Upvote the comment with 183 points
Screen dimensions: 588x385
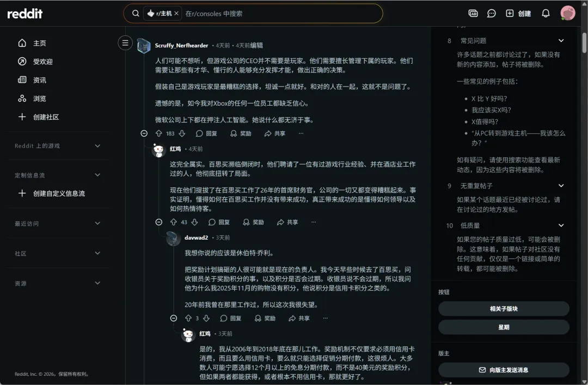click(159, 133)
